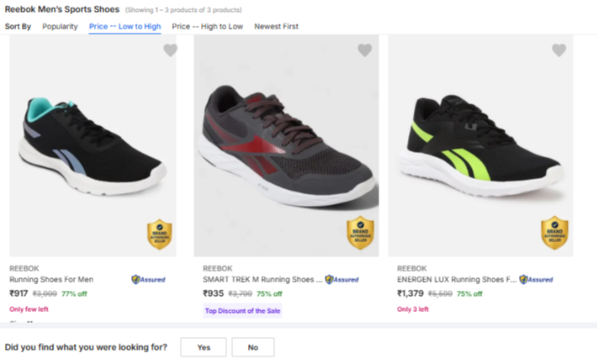Image resolution: width=598 pixels, height=364 pixels.
Task: Choose Newest First sort option
Action: [276, 26]
